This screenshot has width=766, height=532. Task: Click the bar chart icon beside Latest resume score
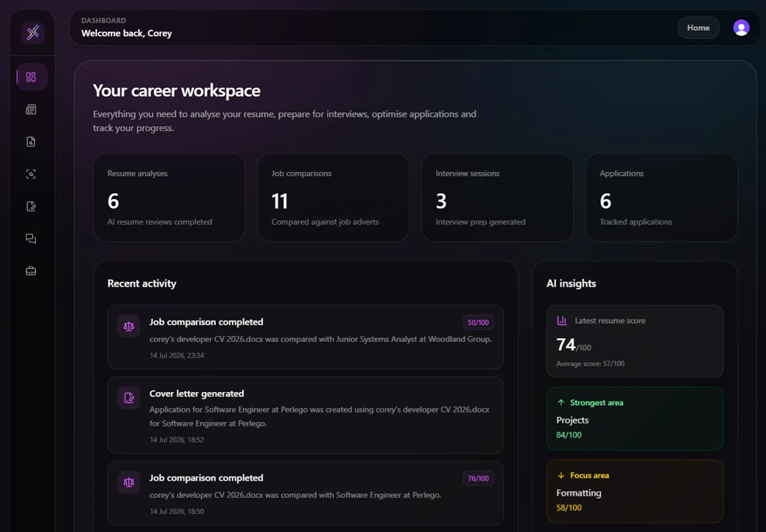(562, 321)
